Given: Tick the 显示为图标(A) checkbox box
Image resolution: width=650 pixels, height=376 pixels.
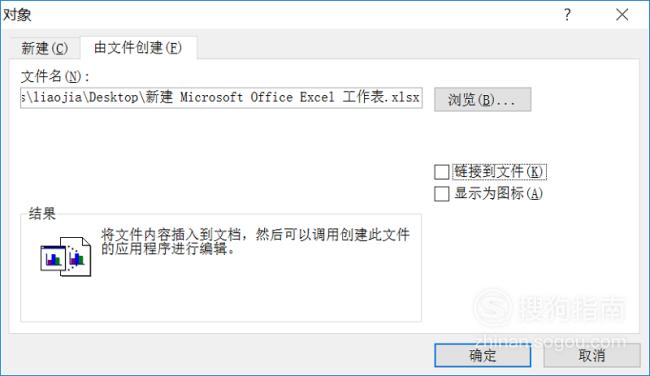Looking at the screenshot, I should coord(441,194).
